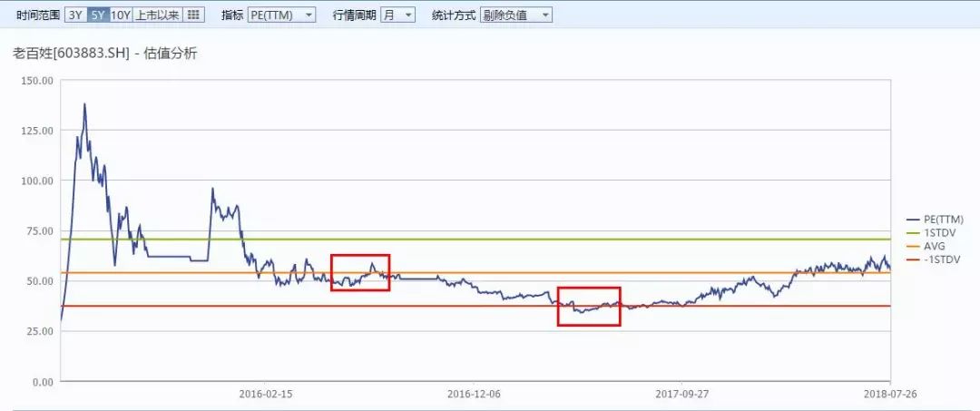The width and height of the screenshot is (980, 411).
Task: Click the 指标 label
Action: click(x=231, y=15)
